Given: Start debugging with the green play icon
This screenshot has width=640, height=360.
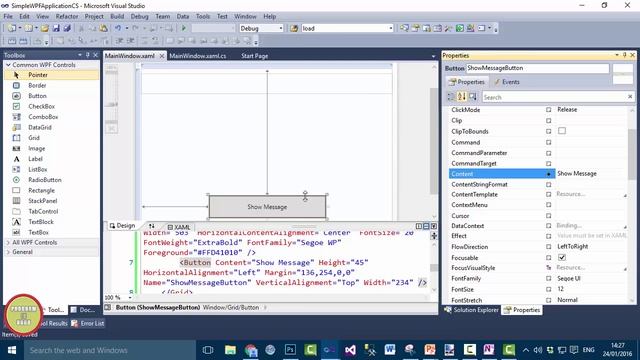Looking at the screenshot, I should (x=184, y=28).
